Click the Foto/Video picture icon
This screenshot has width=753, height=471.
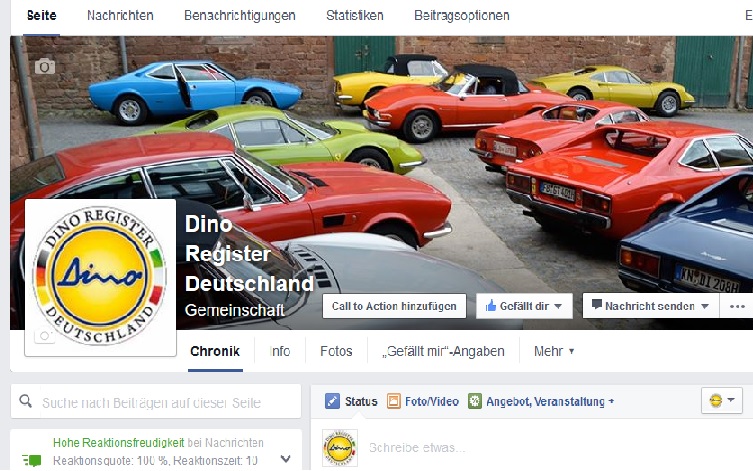[x=394, y=401]
